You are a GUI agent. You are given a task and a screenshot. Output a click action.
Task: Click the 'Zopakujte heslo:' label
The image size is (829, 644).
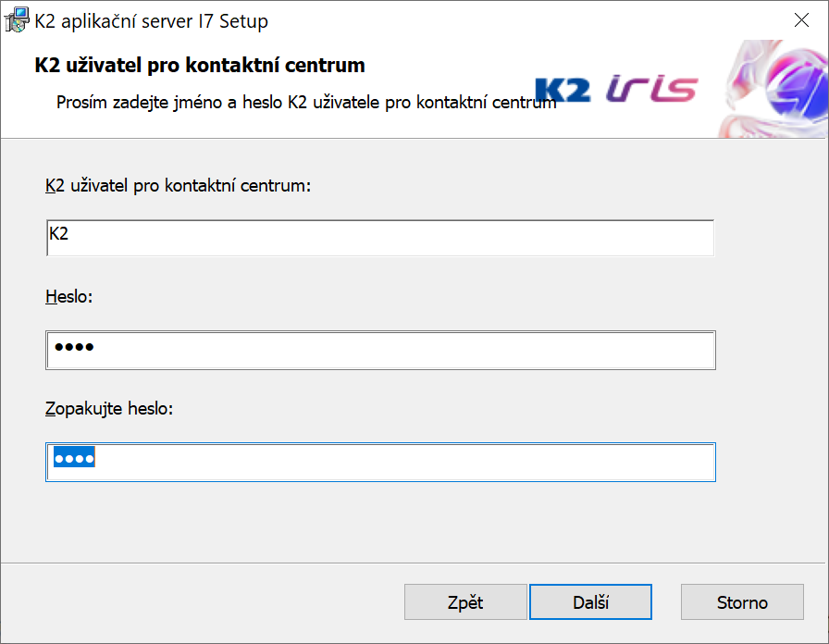109,408
